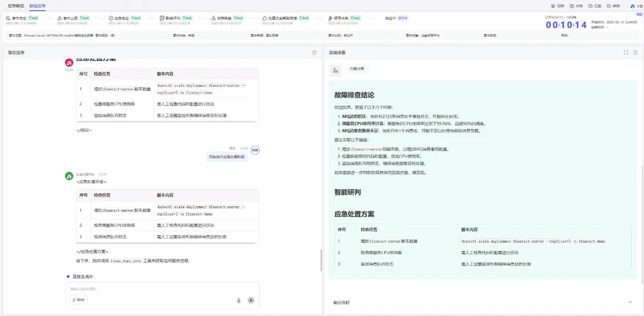Screen dimensions: 644x316
Task: Click the 事件对象 金融交易平台 field
Action: (x=423, y=35)
